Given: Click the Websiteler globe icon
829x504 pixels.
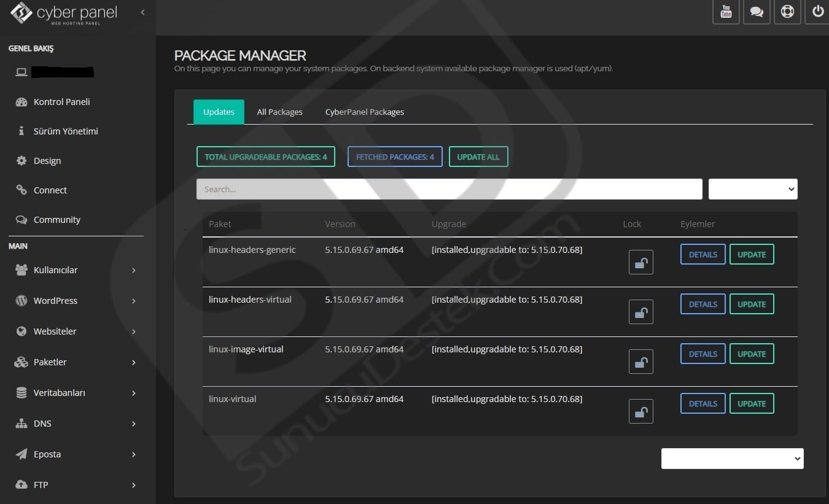Looking at the screenshot, I should tap(21, 331).
